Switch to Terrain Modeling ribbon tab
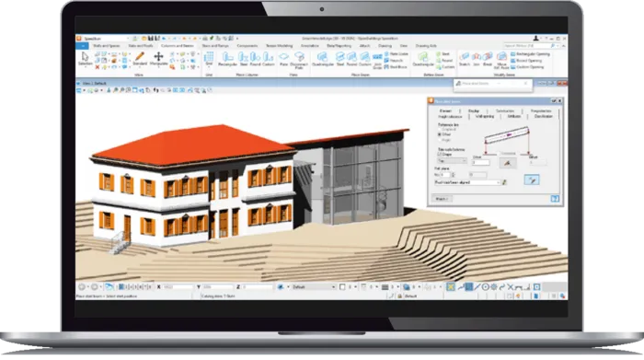Screen dimensions: 644x360 [280, 46]
